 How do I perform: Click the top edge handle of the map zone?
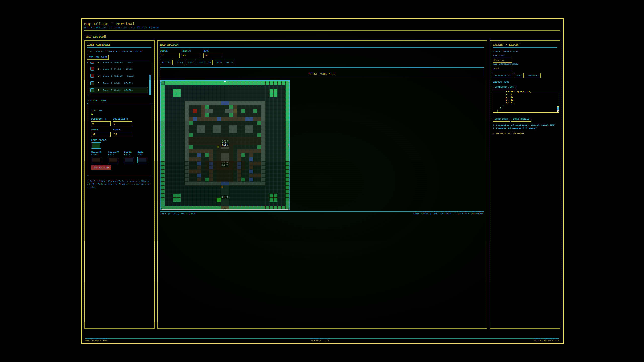[x=225, y=81]
